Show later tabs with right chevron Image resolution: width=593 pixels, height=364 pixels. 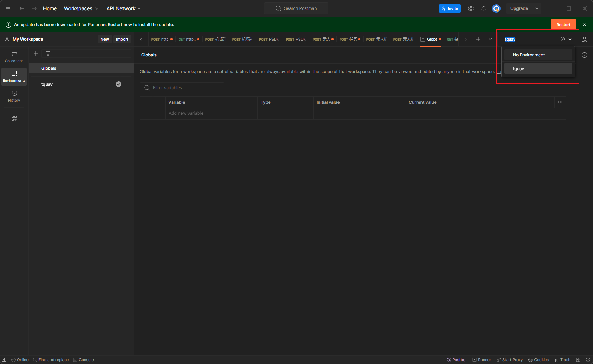click(466, 39)
